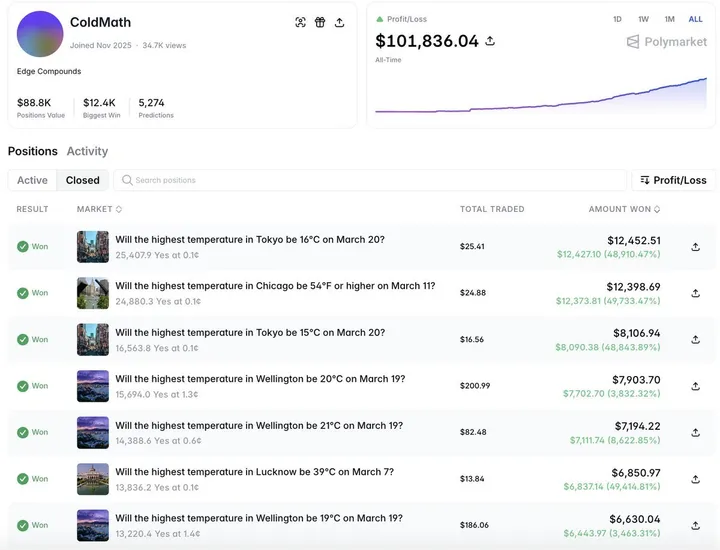Click the $12.4K Biggest Win stat

pyautogui.click(x=101, y=108)
